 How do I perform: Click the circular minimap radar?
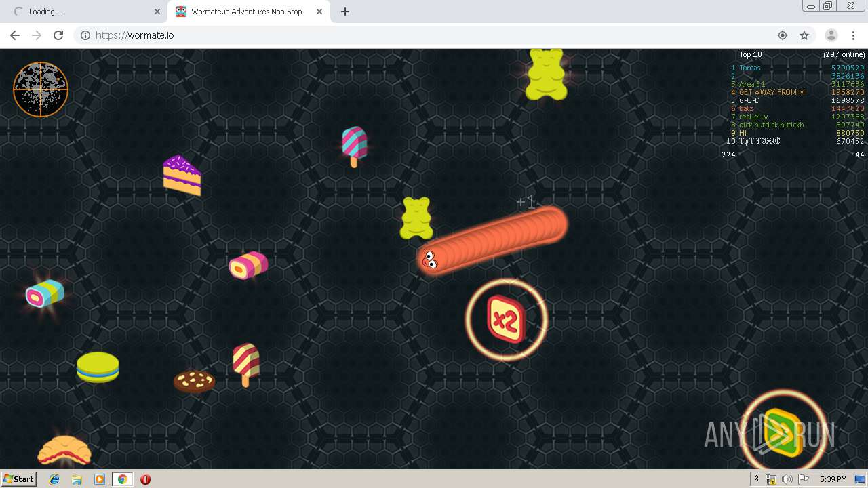click(41, 89)
